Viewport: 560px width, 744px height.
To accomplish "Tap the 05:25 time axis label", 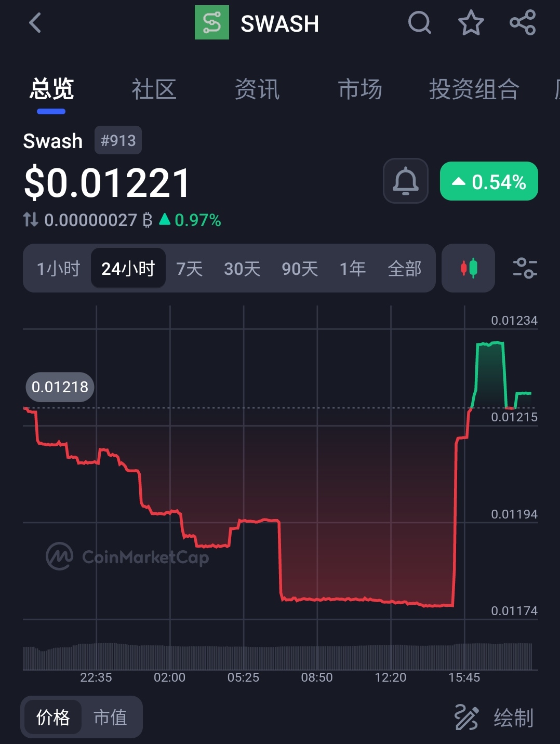I will 243,677.
